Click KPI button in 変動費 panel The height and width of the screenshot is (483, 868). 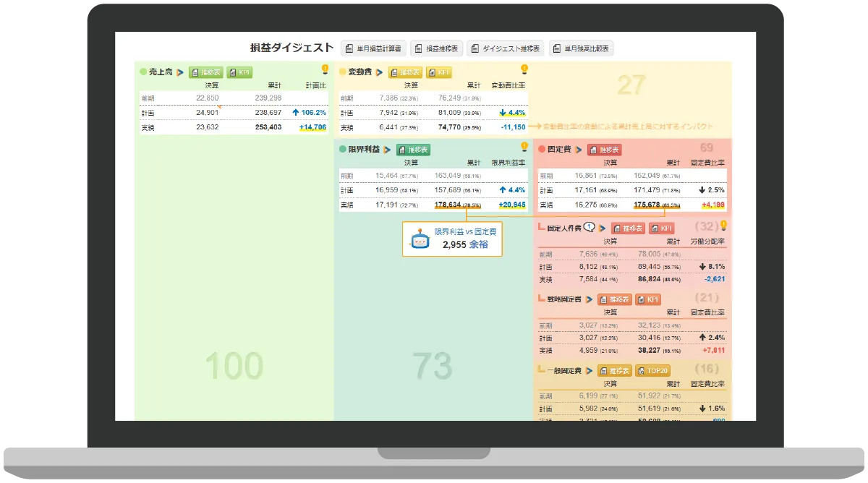click(439, 72)
